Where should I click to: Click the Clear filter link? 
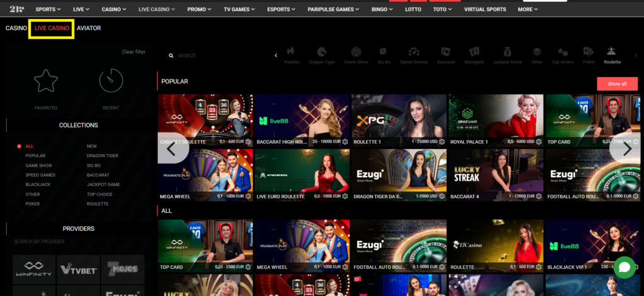pos(133,52)
